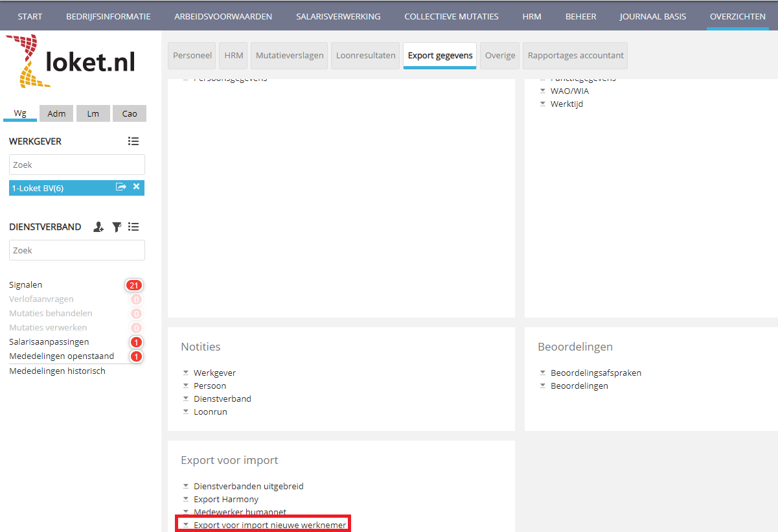Download the Beoordelingsafspraken export

(595, 373)
